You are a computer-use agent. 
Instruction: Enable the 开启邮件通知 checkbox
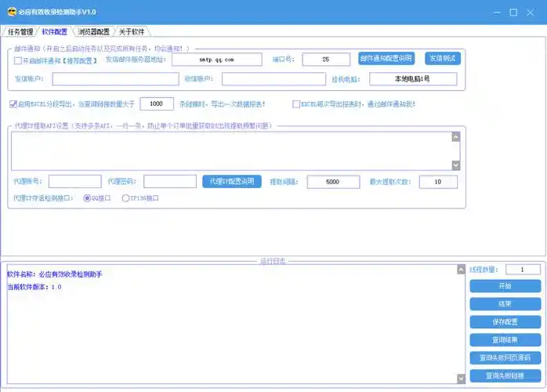click(x=18, y=60)
